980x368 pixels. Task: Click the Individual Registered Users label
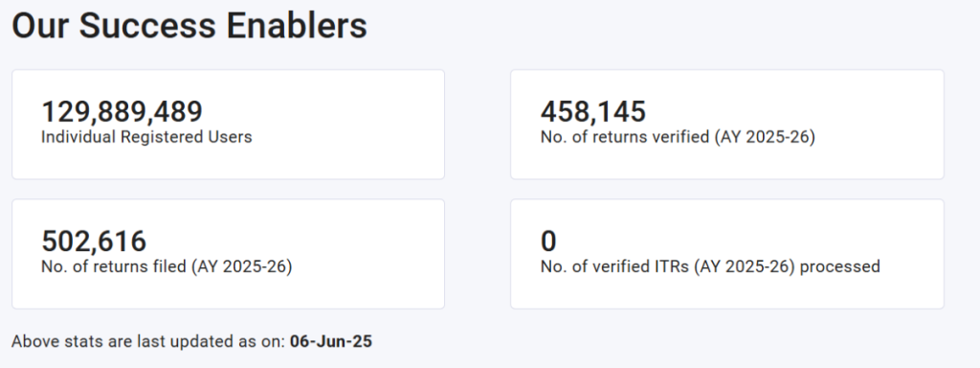coord(146,137)
